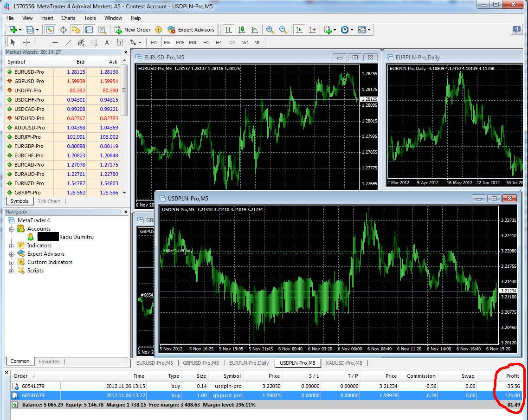Switch to line chart icon
The height and width of the screenshot is (420, 528).
255,30
